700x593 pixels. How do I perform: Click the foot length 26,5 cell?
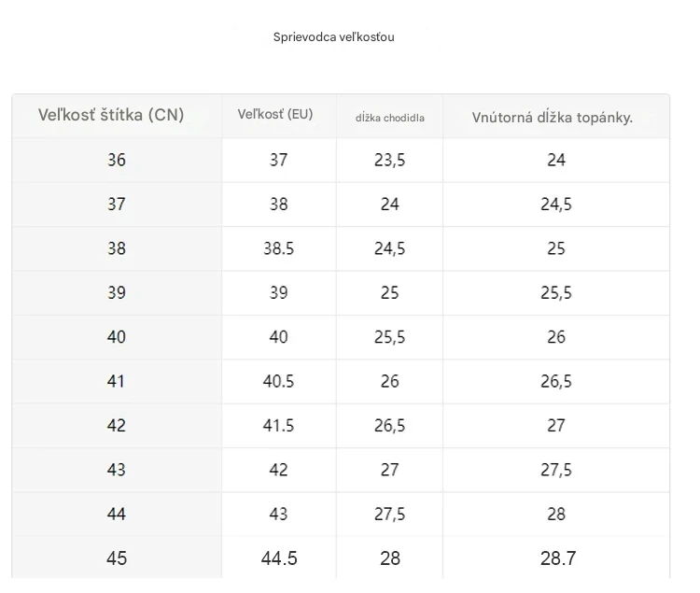click(390, 426)
